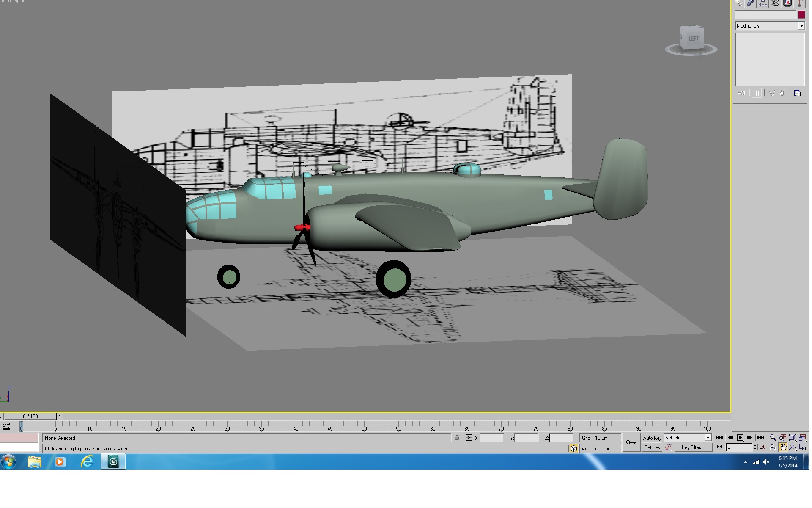Click the Orbit viewport tool
The height and width of the screenshot is (508, 812).
pyautogui.click(x=793, y=447)
